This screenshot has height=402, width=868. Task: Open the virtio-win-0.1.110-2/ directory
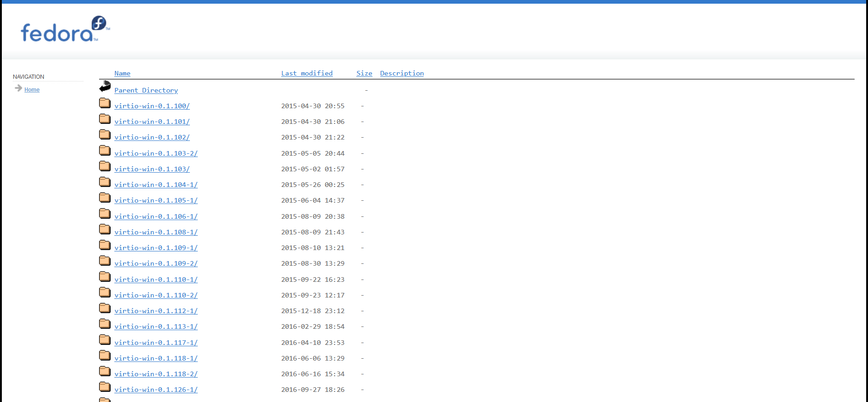(156, 295)
